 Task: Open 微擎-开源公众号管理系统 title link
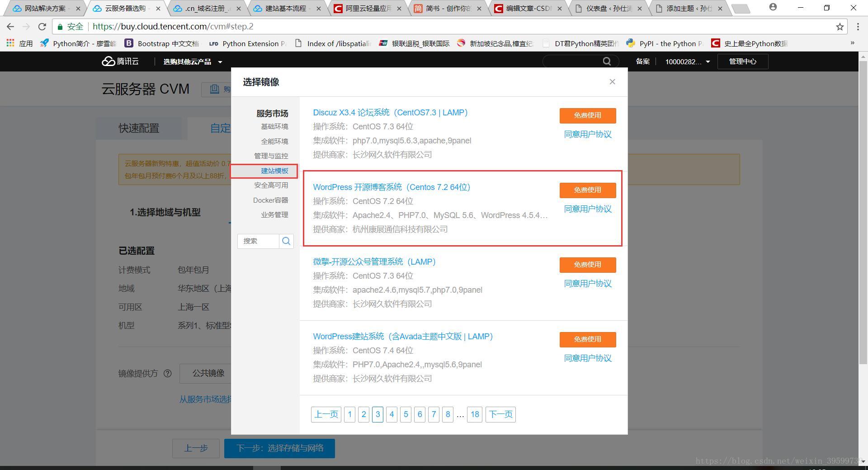(374, 262)
